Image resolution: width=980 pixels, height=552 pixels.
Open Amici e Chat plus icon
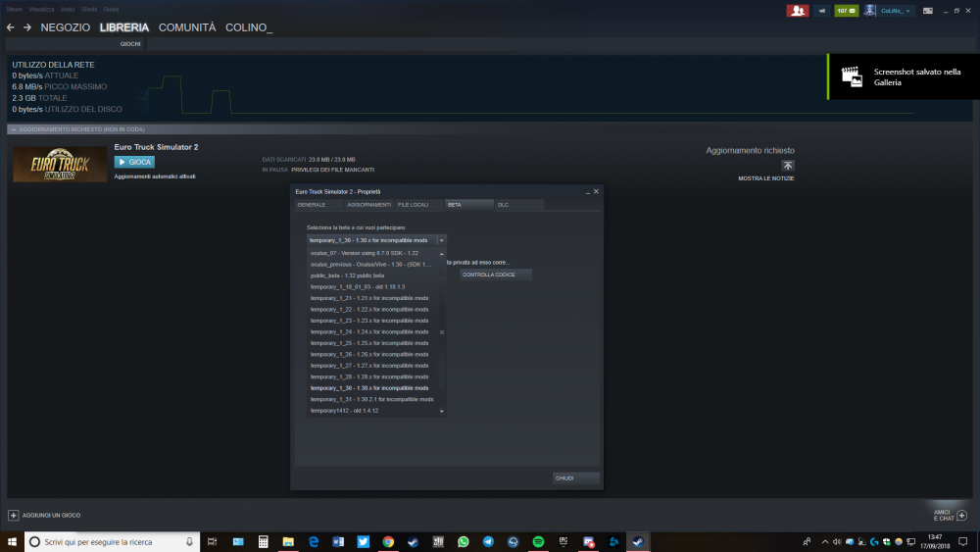point(962,515)
